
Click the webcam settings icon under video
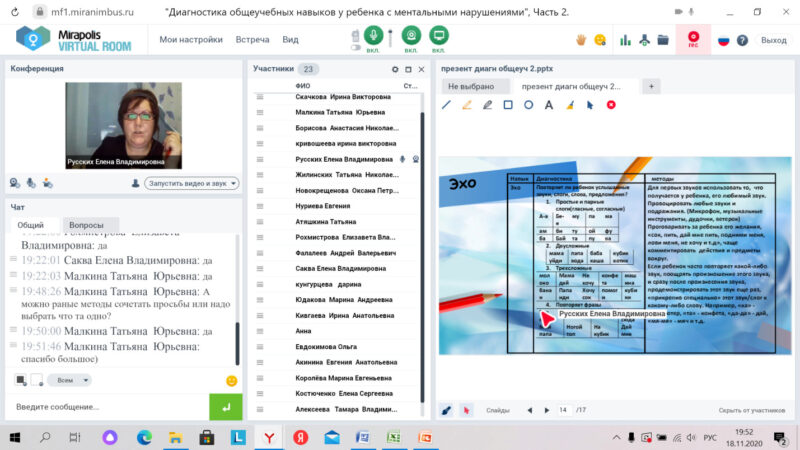[15, 183]
